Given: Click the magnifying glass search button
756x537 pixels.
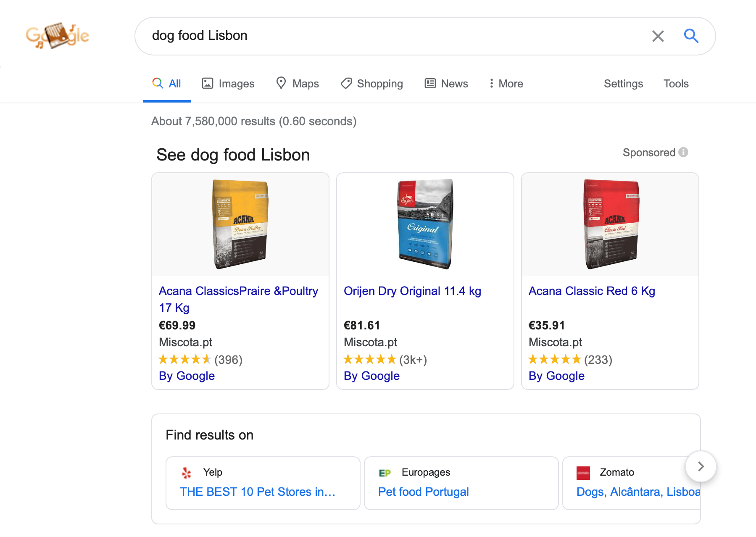Looking at the screenshot, I should [x=691, y=36].
